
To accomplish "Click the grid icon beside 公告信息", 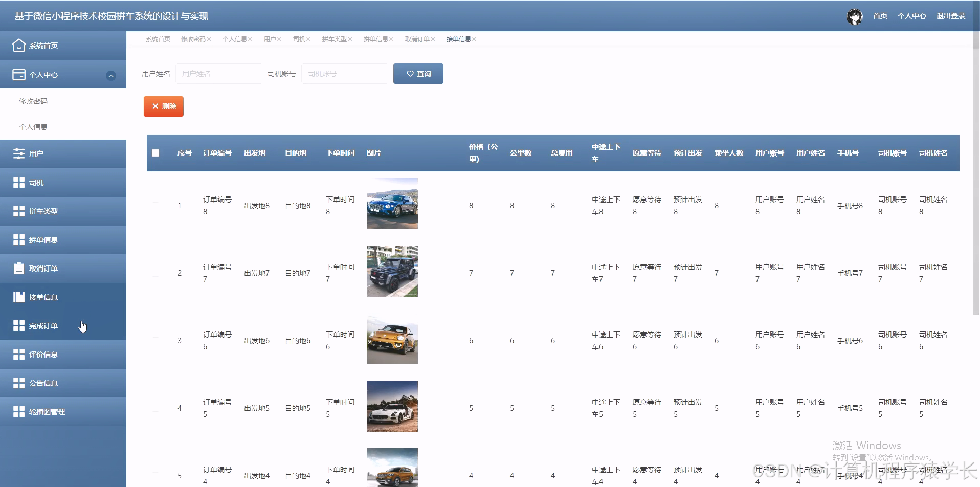I will [x=19, y=383].
